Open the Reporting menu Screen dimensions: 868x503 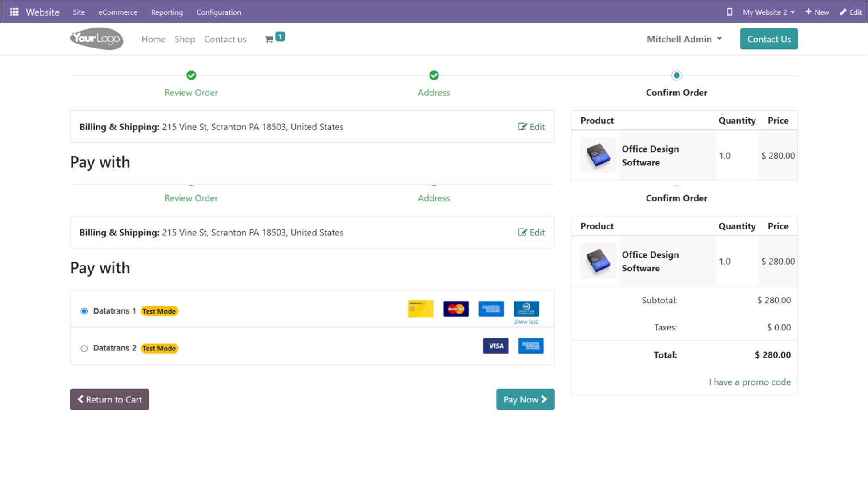(x=167, y=12)
